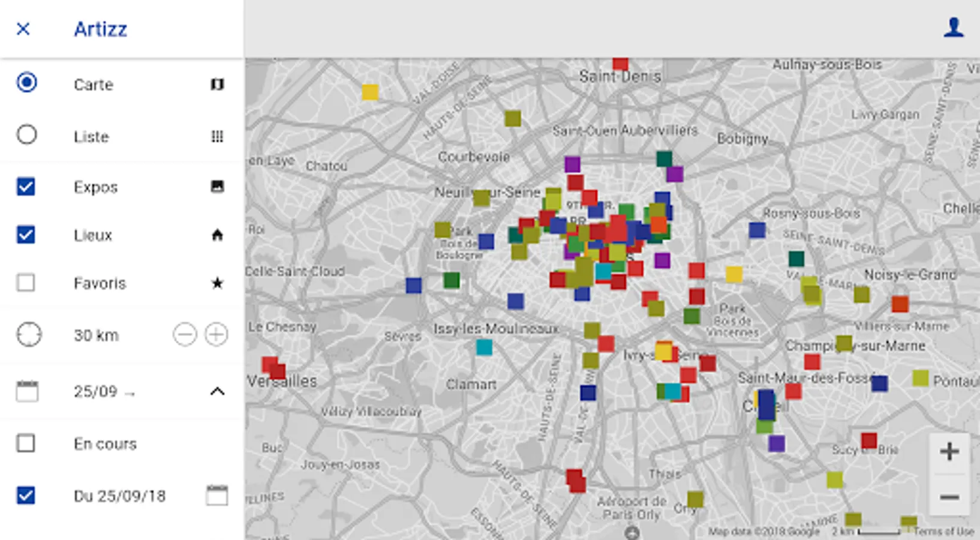The height and width of the screenshot is (540, 980).
Task: Open the Terms of Use link
Action: pos(943,532)
